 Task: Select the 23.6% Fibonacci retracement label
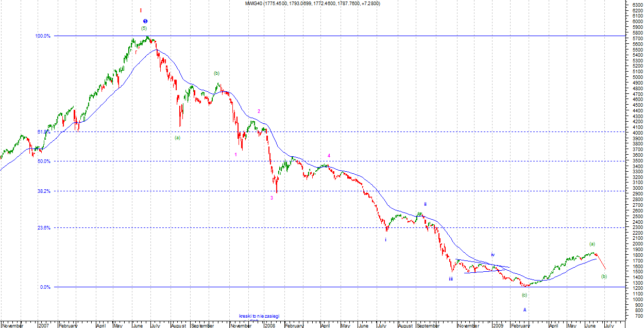[x=44, y=227]
